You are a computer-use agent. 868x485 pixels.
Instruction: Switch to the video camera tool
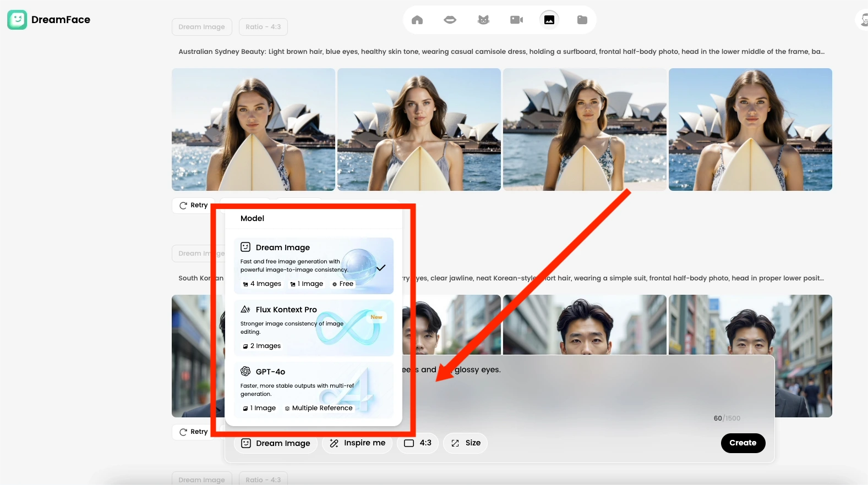(x=516, y=20)
